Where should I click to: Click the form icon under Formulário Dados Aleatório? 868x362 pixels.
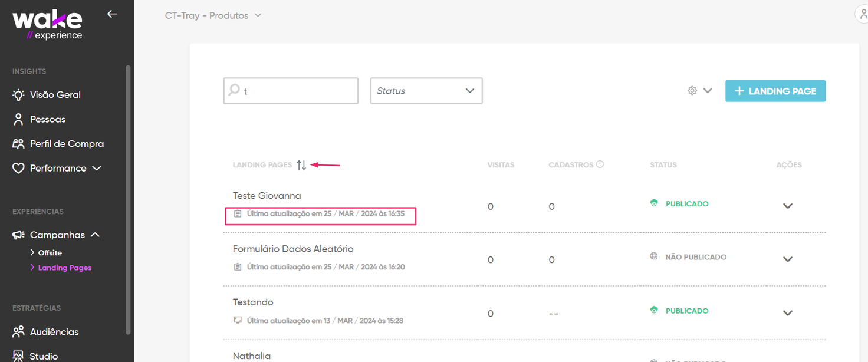point(238,267)
